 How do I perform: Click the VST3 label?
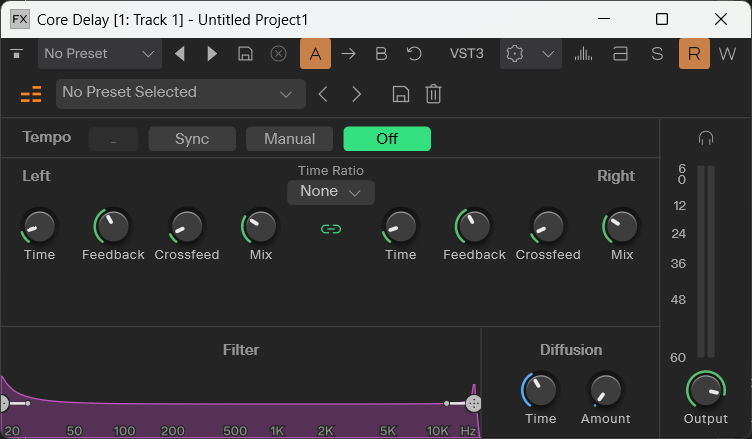(466, 53)
